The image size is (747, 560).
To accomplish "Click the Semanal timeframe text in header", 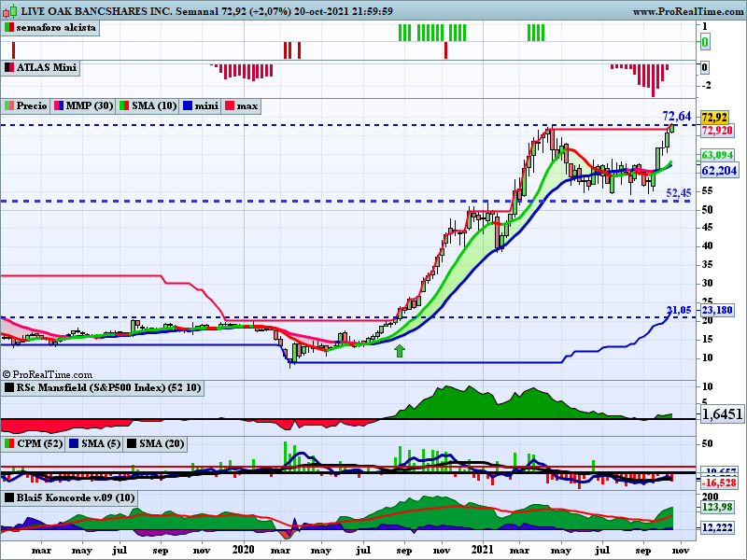I will (x=197, y=11).
